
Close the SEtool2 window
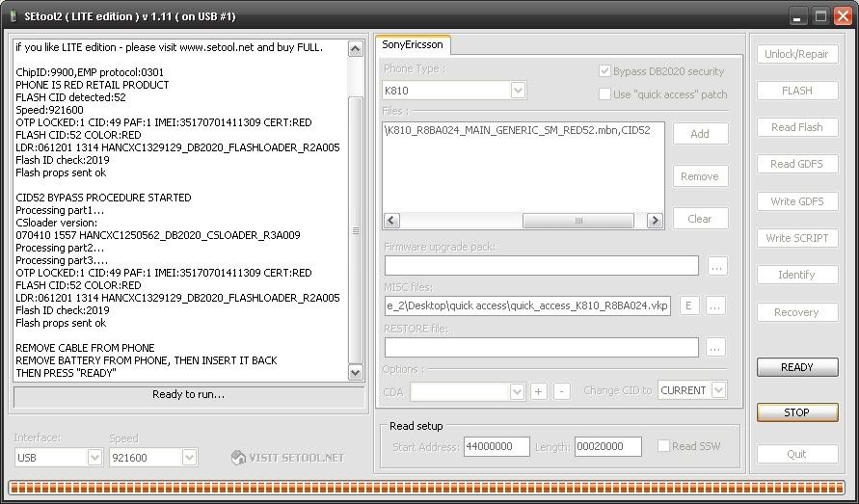pos(843,16)
